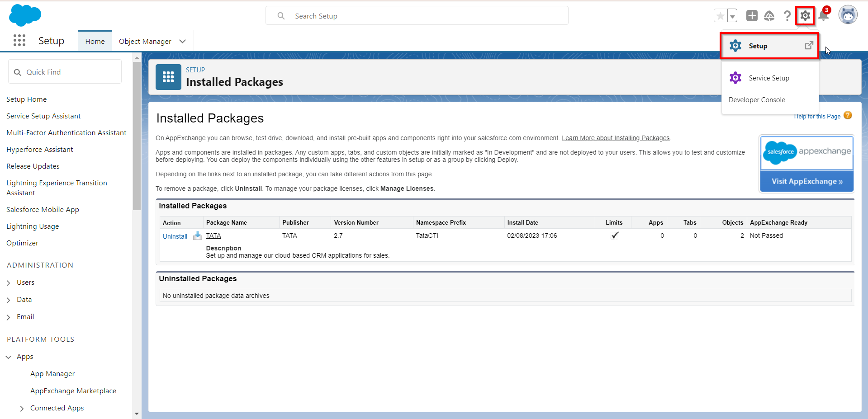The height and width of the screenshot is (419, 868).
Task: Click the favorites star icon
Action: [720, 16]
